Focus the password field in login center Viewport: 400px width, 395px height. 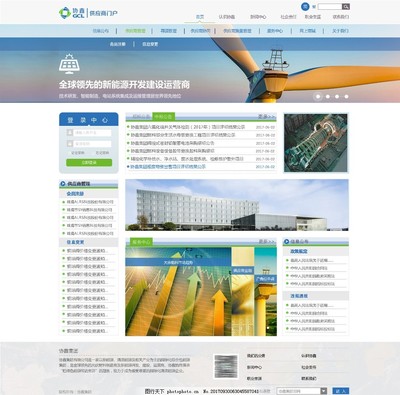click(92, 144)
